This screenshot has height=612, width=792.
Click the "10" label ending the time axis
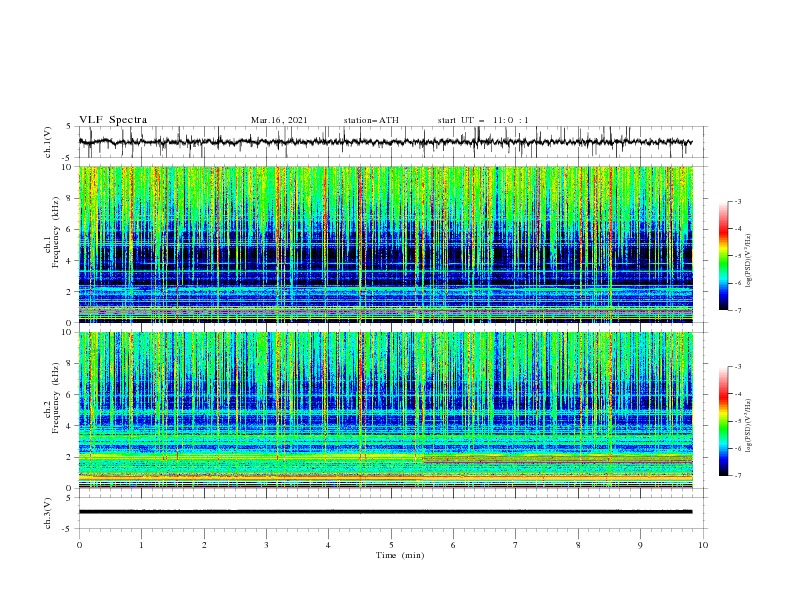(x=703, y=545)
